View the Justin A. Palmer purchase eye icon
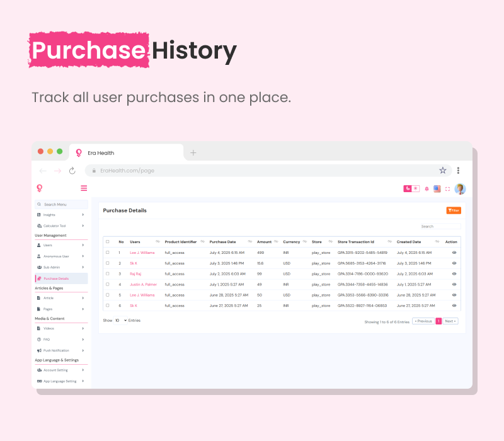The image size is (504, 441). [x=454, y=285]
